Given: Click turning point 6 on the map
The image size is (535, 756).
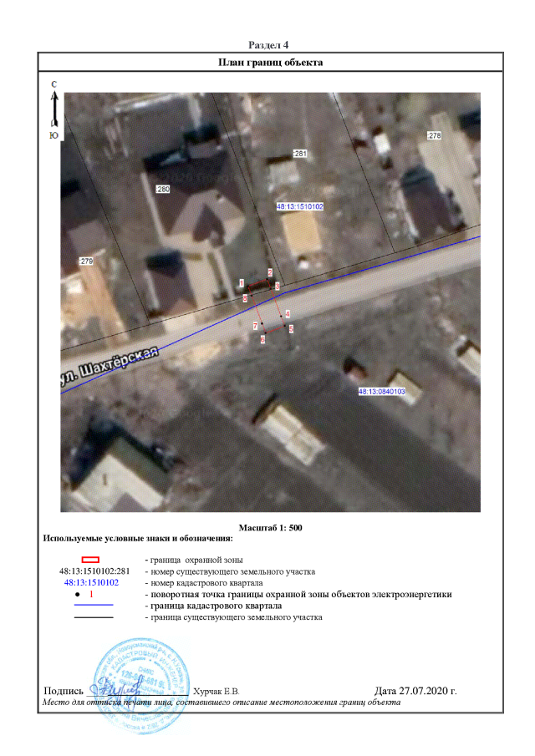Looking at the screenshot, I should tap(262, 339).
